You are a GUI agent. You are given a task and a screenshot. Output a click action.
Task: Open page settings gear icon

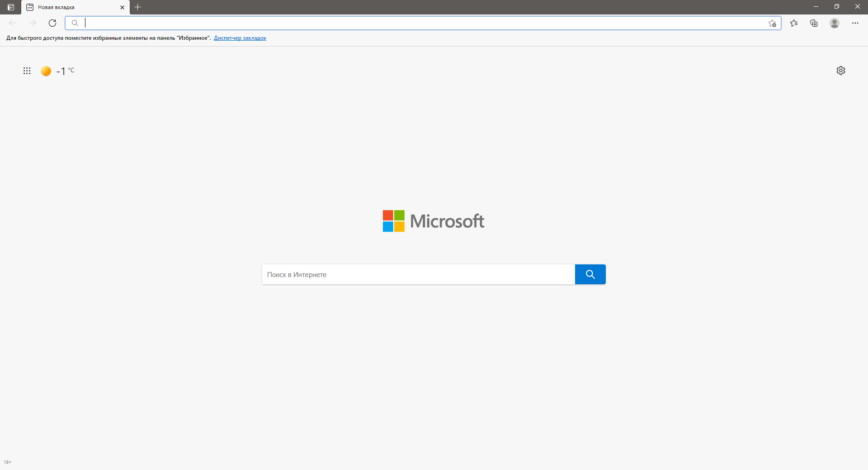tap(840, 70)
